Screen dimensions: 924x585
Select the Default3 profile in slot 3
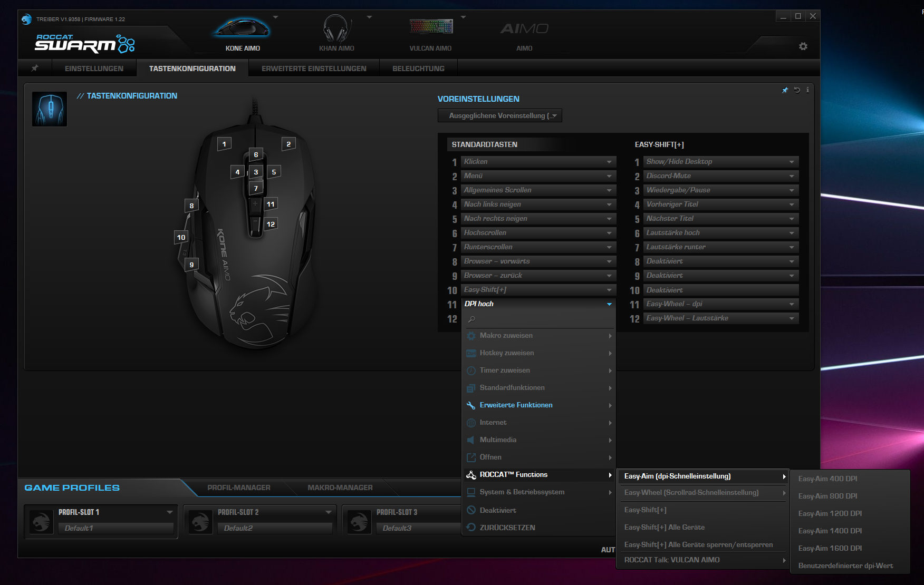(419, 528)
